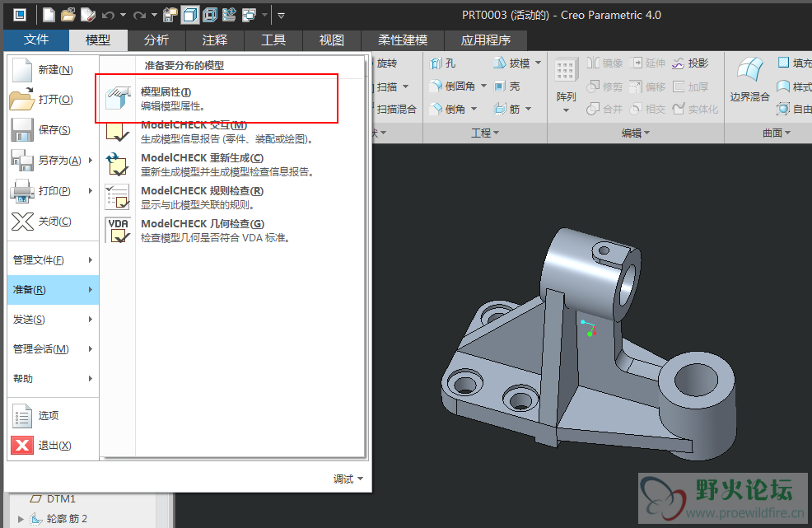Click the 合并 merge tool
812x528 pixels.
pos(604,109)
